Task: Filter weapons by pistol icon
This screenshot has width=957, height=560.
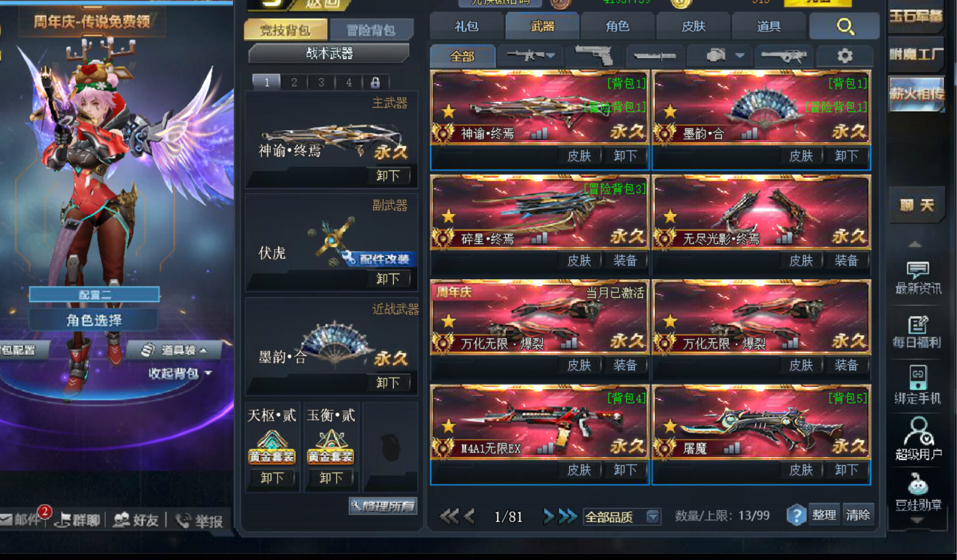Action: [x=594, y=55]
